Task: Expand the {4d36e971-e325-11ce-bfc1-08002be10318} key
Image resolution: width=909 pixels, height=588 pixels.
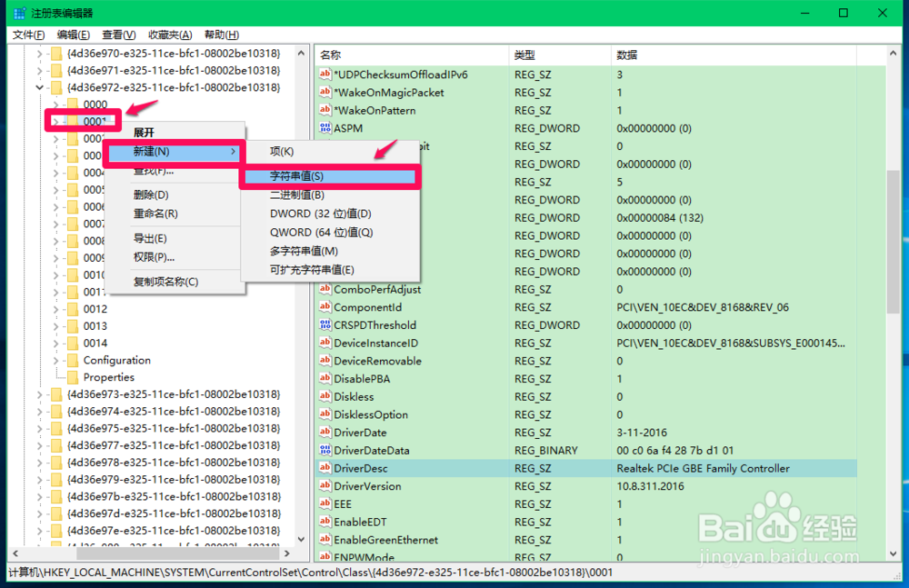Action: [39, 71]
